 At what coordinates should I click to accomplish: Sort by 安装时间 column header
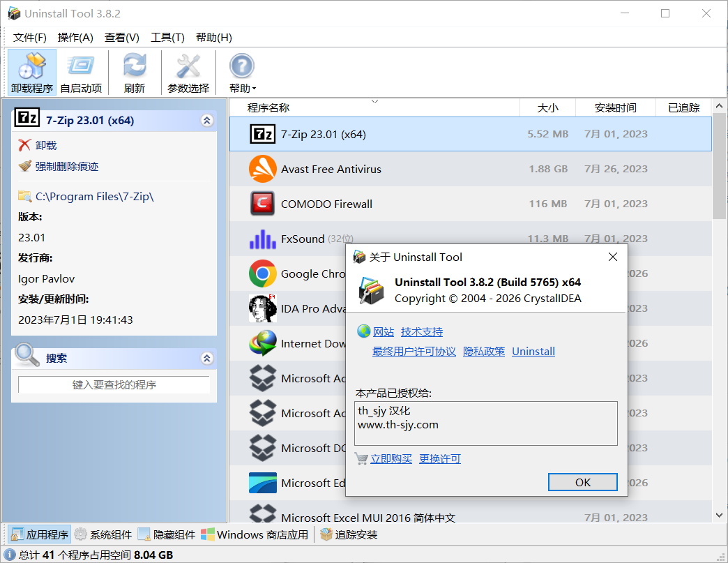pyautogui.click(x=616, y=107)
